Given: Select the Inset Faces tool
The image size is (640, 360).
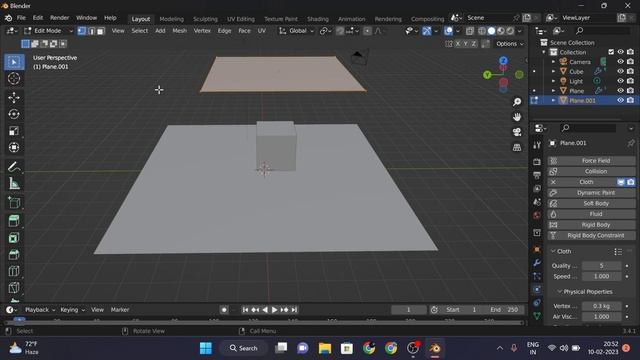Looking at the screenshot, I should click(x=14, y=238).
